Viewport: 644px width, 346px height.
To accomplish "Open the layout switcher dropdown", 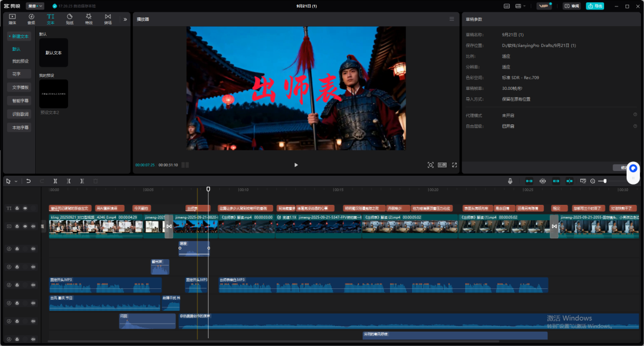I will tap(521, 6).
